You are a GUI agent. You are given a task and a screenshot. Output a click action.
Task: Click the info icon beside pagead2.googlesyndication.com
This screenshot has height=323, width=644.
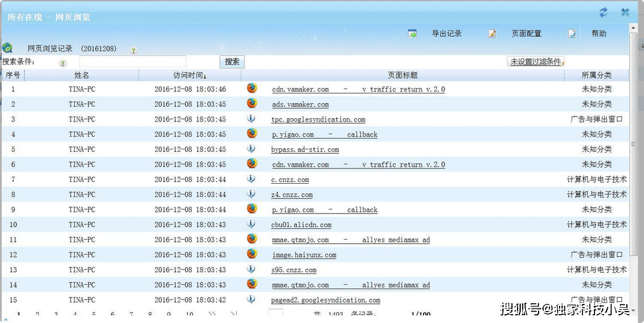click(251, 299)
